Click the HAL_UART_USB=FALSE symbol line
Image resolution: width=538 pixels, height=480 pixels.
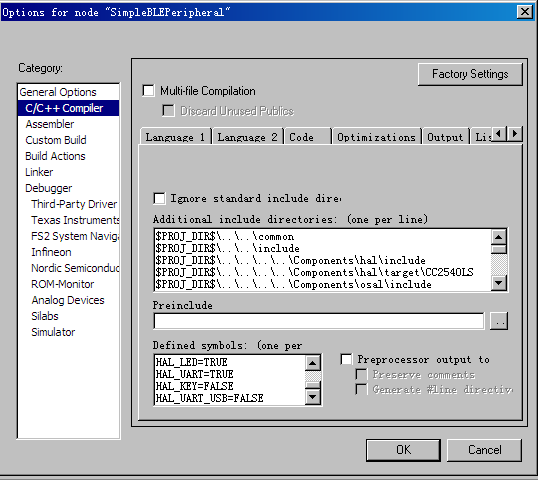pos(210,398)
